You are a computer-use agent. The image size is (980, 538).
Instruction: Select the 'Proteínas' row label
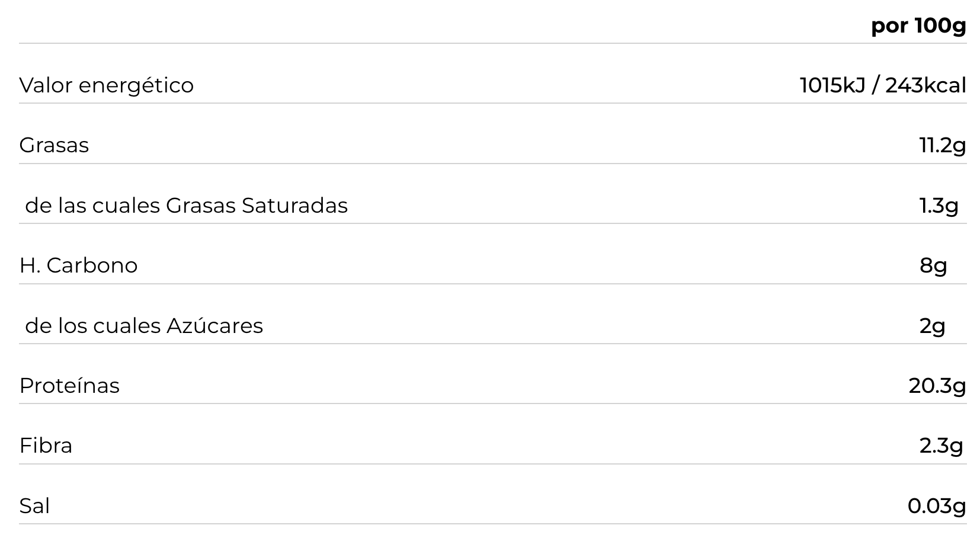point(69,386)
